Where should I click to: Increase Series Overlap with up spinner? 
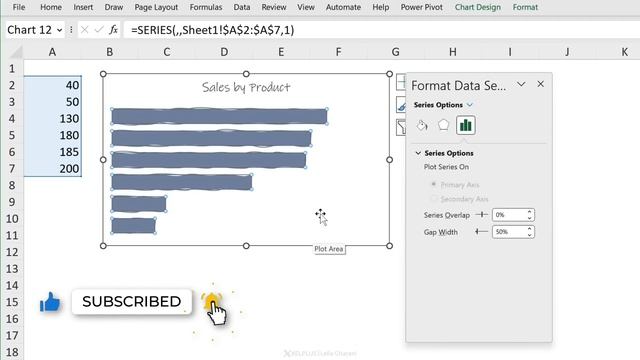pos(529,212)
